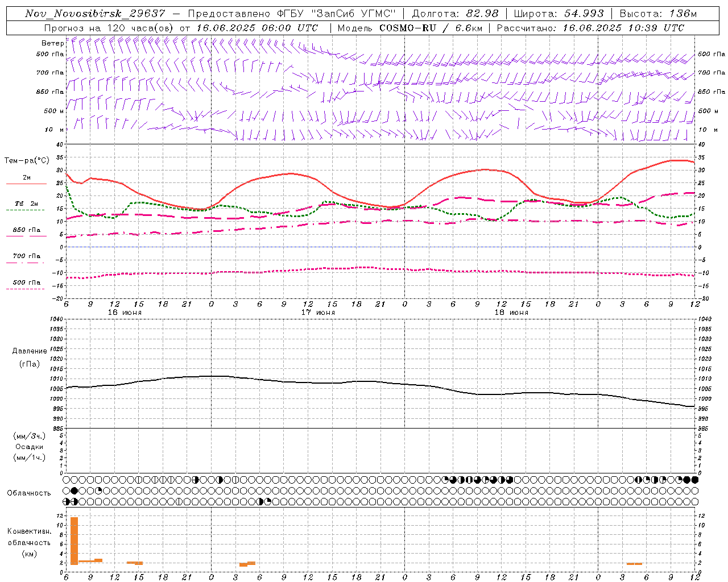The height and width of the screenshot is (582, 728).
Task: Click the green Td 2м legend label
Action: [x=26, y=203]
